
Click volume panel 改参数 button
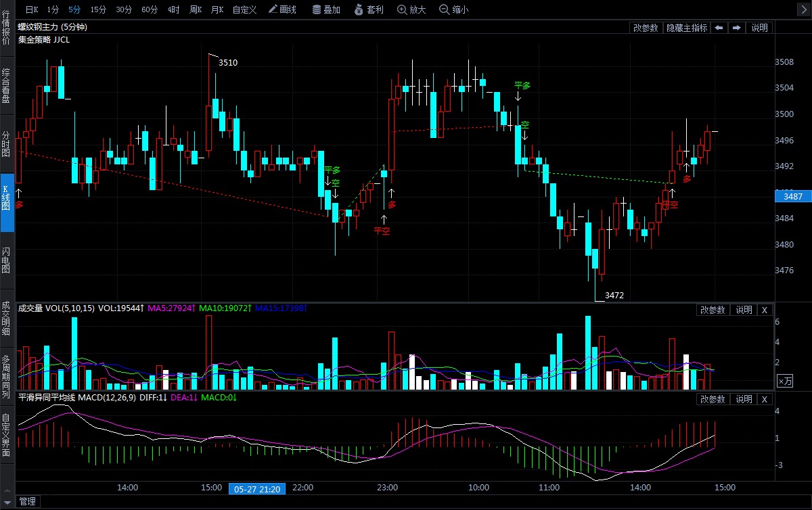point(713,310)
